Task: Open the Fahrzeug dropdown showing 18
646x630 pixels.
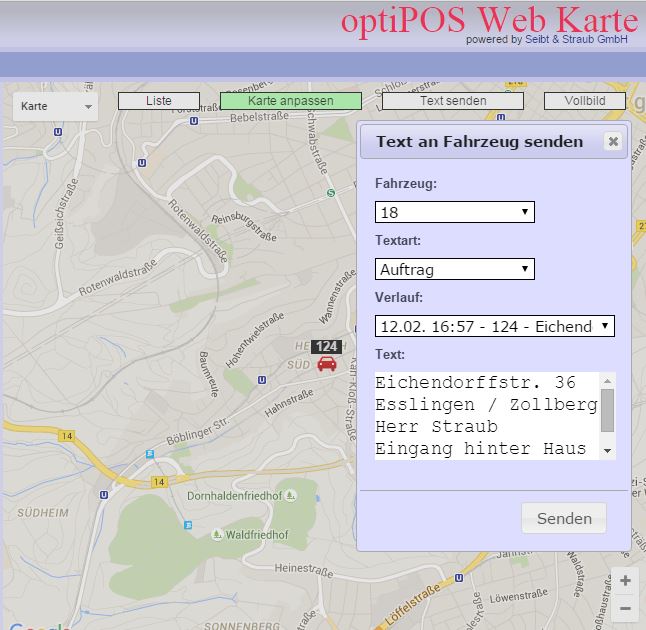Action: click(455, 212)
